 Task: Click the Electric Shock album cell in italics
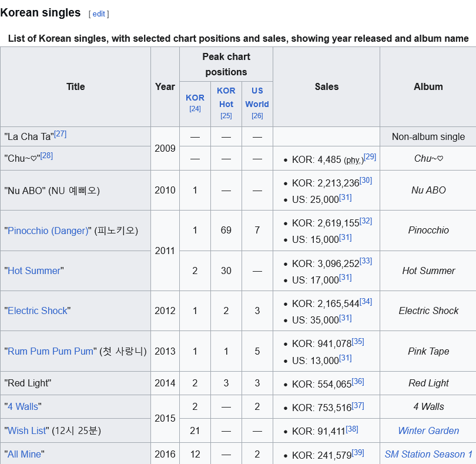(428, 311)
